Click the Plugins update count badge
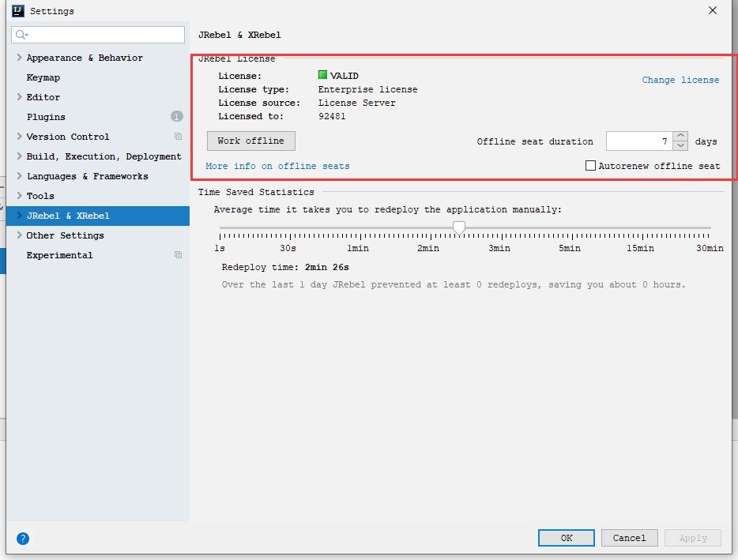The image size is (738, 560). [176, 116]
